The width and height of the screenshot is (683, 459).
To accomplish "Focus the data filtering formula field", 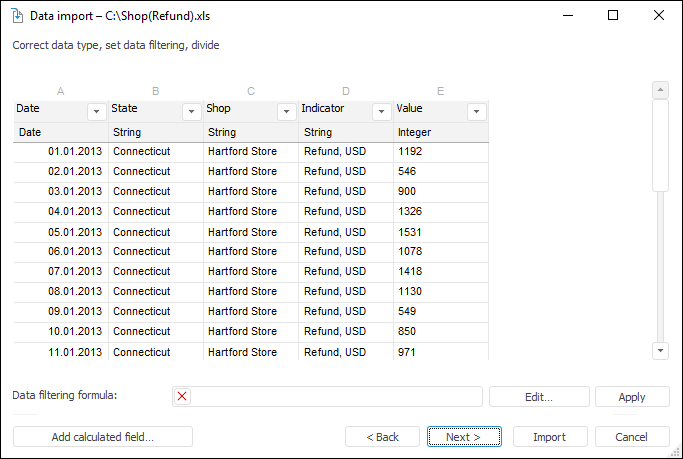I will [x=335, y=397].
